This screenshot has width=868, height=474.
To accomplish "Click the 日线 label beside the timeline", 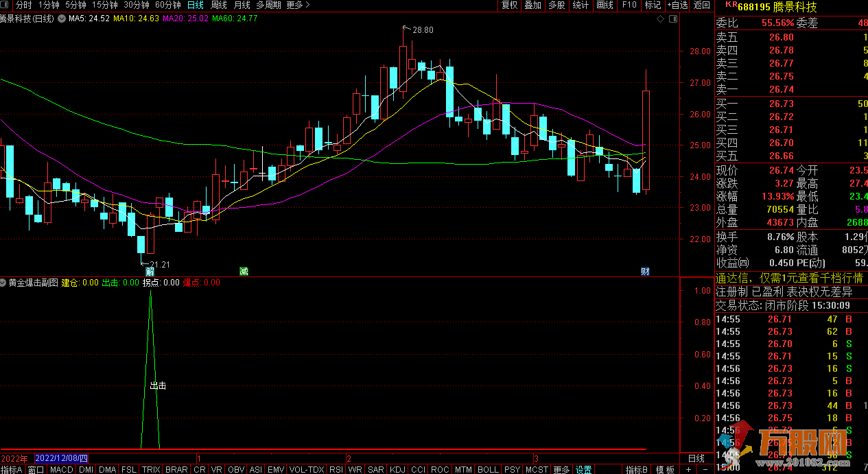I will coord(696,458).
